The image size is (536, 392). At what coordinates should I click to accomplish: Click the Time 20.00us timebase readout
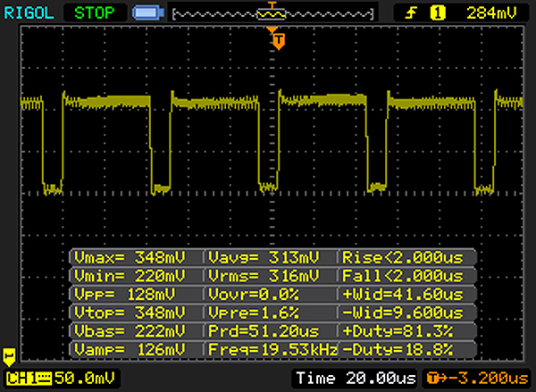(x=356, y=379)
